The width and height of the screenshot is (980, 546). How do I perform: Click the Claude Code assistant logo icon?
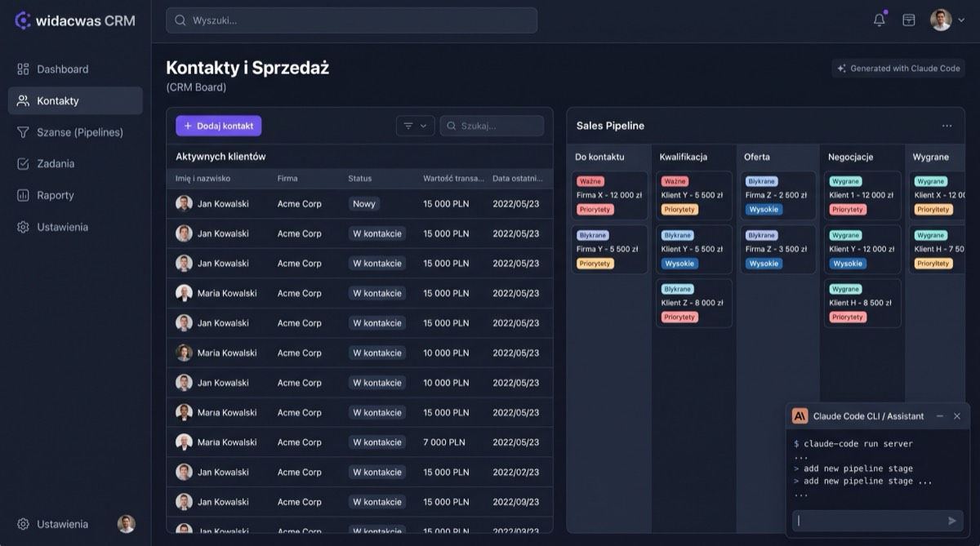click(x=800, y=416)
